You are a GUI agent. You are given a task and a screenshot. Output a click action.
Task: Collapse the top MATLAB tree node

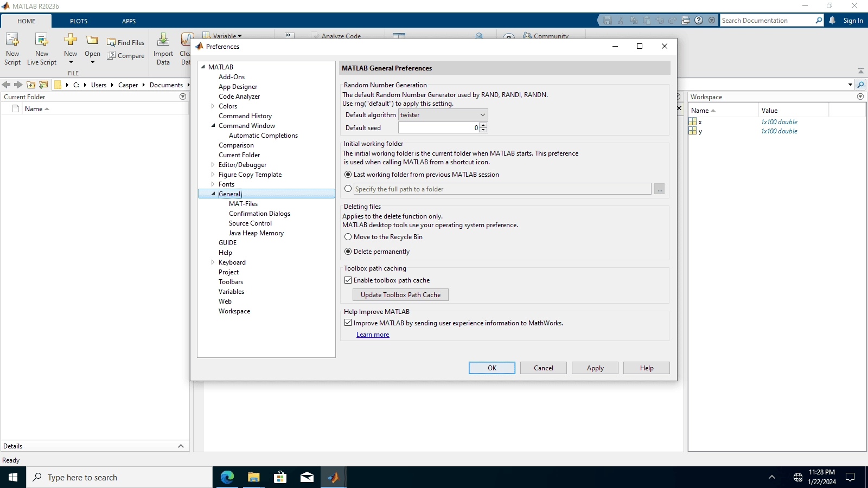coord(203,67)
